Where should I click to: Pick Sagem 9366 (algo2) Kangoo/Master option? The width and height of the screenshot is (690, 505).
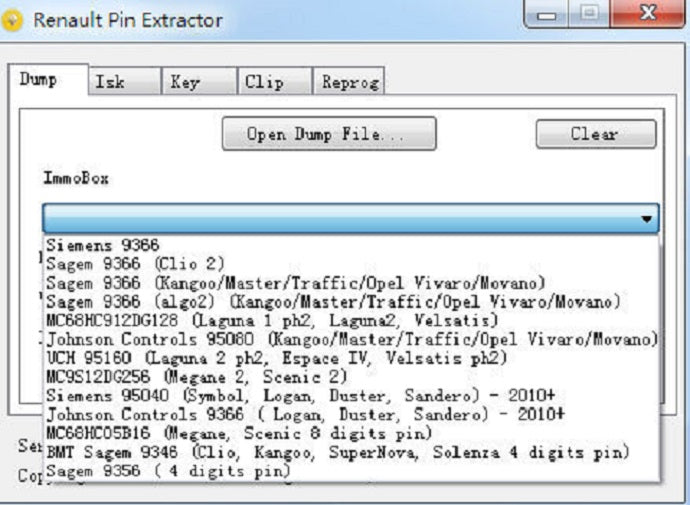pyautogui.click(x=332, y=302)
